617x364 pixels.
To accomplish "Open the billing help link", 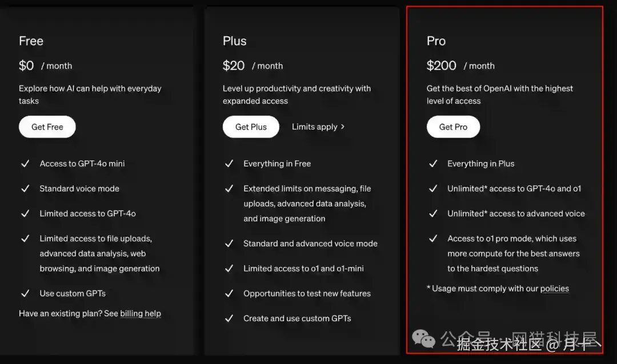I will coord(141,313).
